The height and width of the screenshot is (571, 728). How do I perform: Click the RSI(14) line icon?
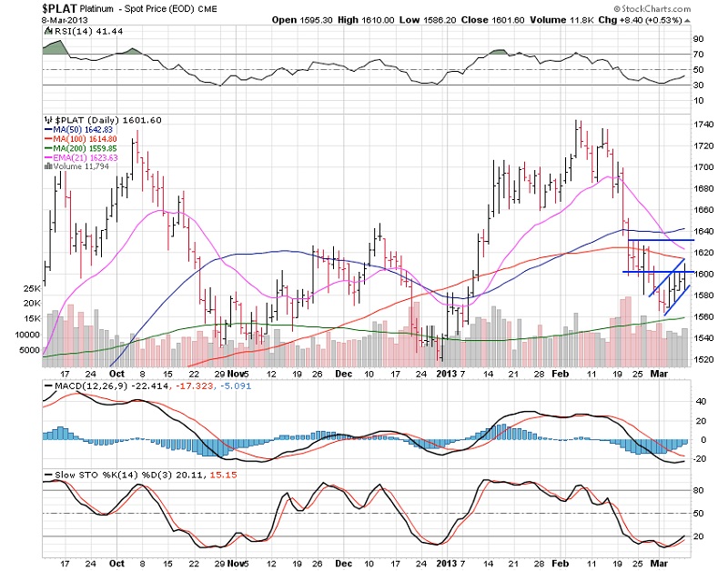(48, 31)
